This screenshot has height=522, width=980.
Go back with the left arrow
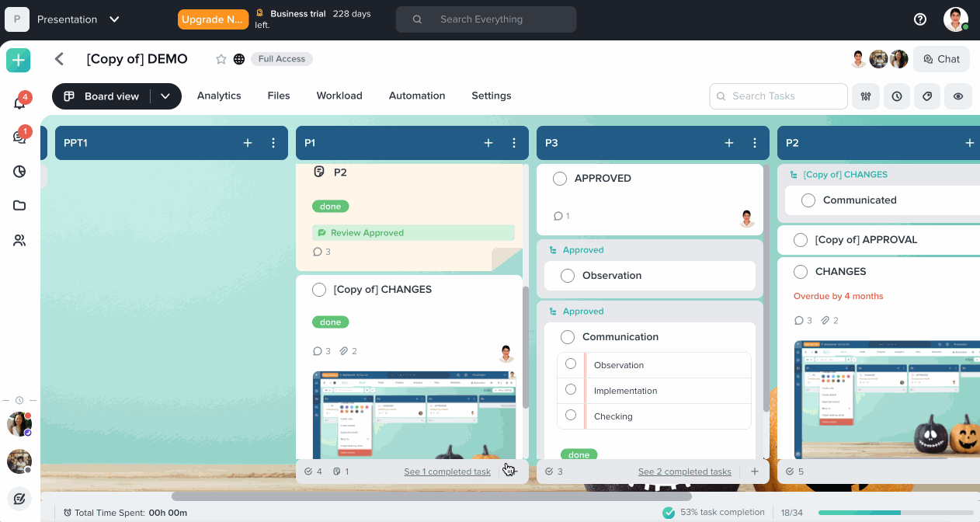pos(59,59)
